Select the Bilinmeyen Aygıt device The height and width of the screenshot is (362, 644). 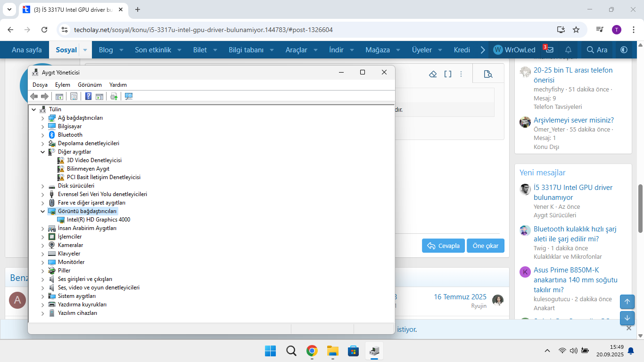tap(88, 169)
